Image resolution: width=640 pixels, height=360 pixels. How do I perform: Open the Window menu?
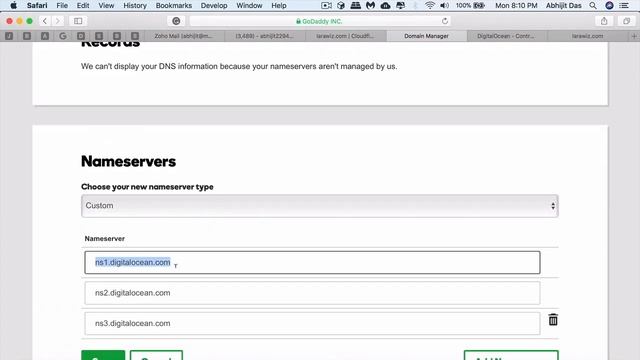[249, 6]
